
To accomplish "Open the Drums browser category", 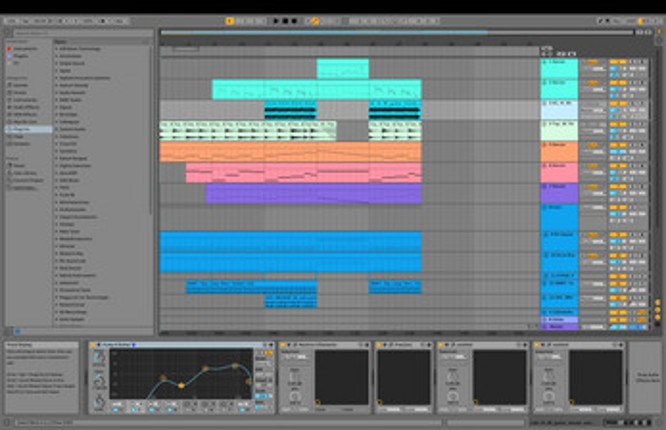I will point(18,92).
